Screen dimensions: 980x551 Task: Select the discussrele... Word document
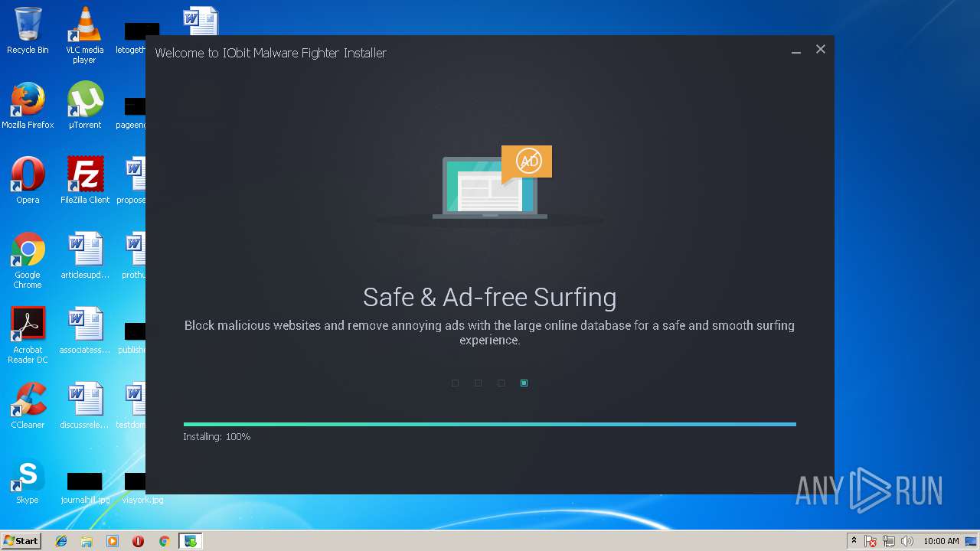pyautogui.click(x=84, y=405)
